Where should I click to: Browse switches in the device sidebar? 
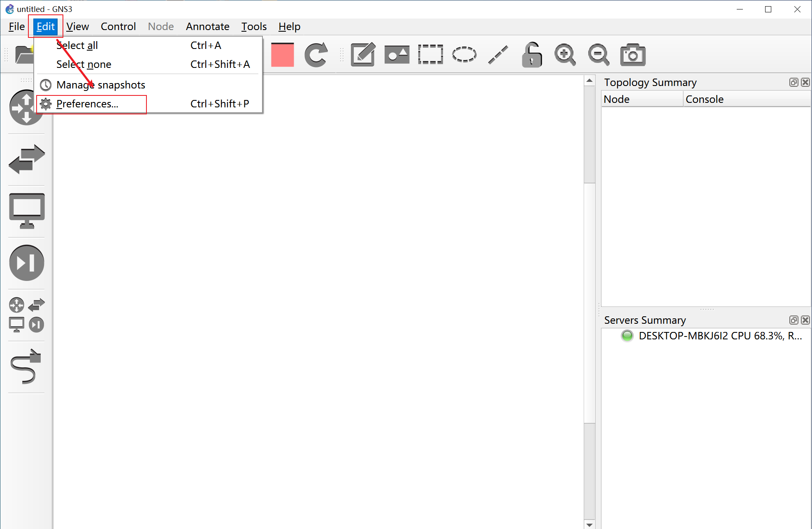(x=27, y=159)
